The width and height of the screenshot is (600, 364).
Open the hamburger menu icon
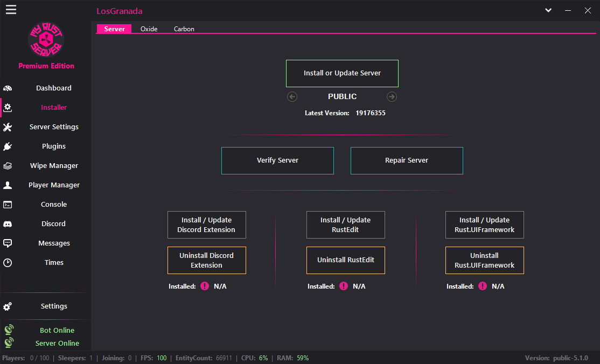tap(11, 10)
